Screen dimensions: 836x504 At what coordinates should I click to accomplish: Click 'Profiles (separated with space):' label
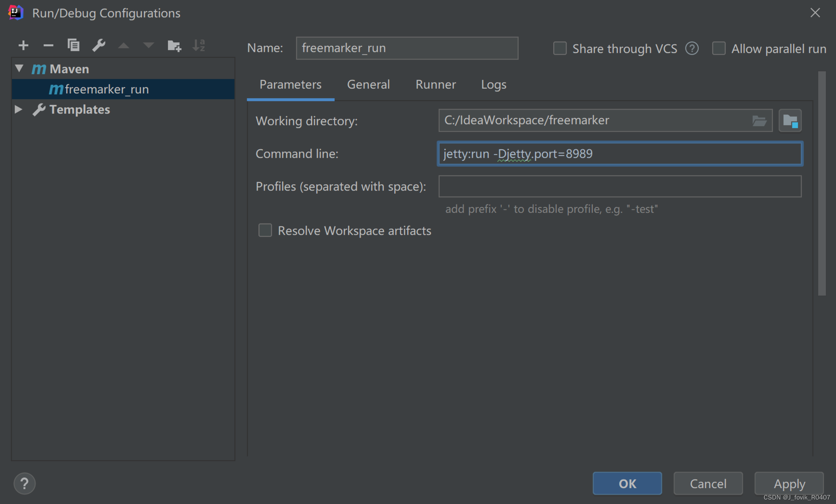coord(341,187)
